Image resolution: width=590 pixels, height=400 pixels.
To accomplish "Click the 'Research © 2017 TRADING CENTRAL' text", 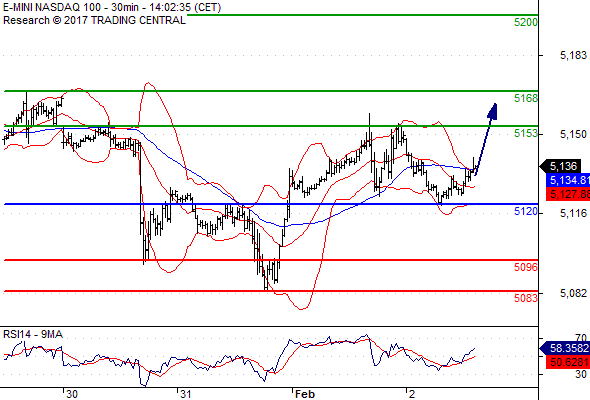I will pos(94,20).
